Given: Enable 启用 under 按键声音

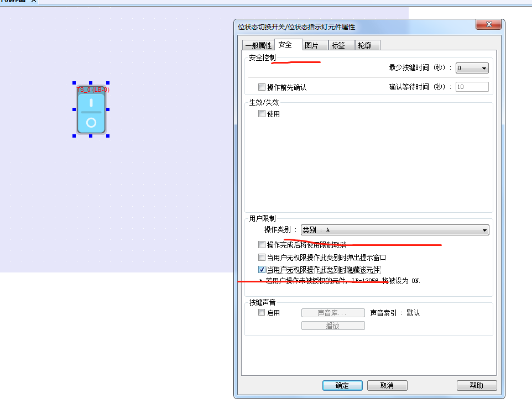Looking at the screenshot, I should [262, 313].
